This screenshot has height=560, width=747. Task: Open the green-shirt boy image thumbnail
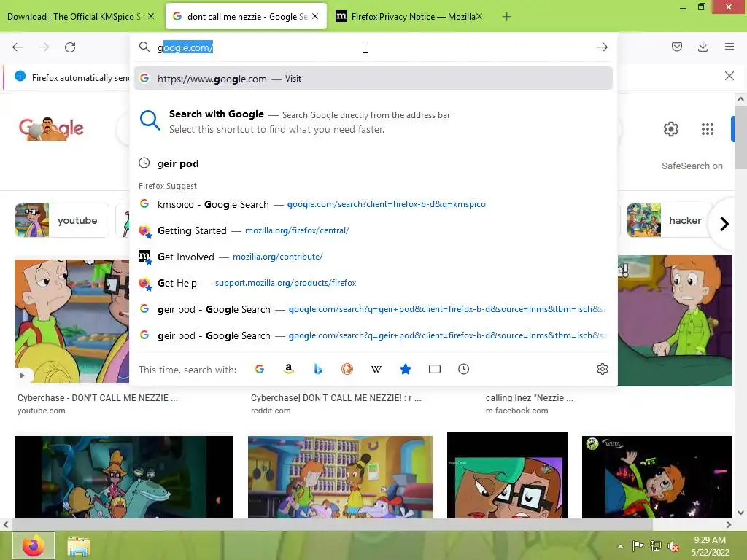pyautogui.click(x=675, y=321)
